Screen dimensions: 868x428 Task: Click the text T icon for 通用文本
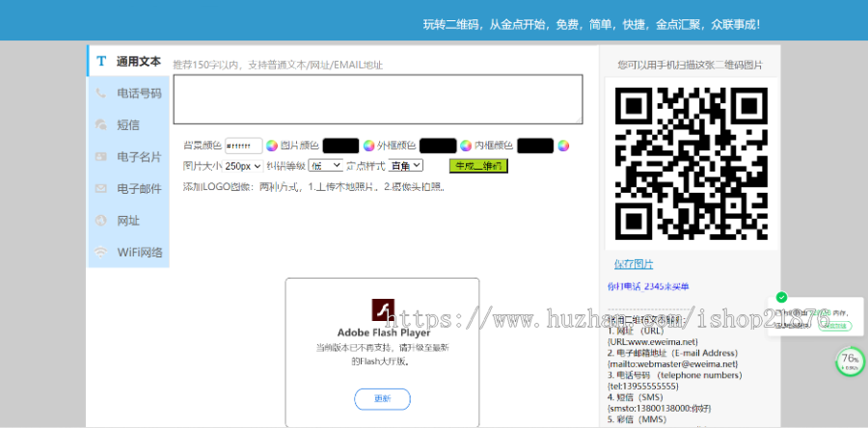click(100, 61)
